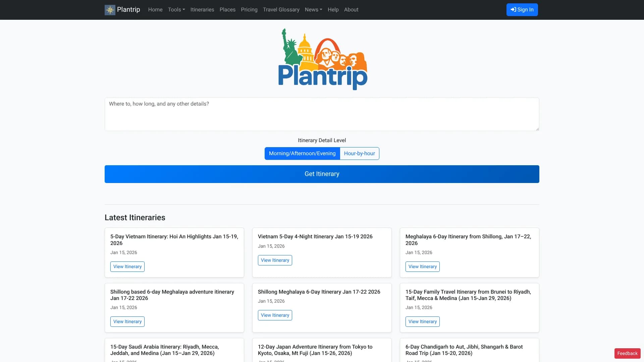Image resolution: width=644 pixels, height=362 pixels.
Task: Go to the Pricing page
Action: click(x=249, y=10)
